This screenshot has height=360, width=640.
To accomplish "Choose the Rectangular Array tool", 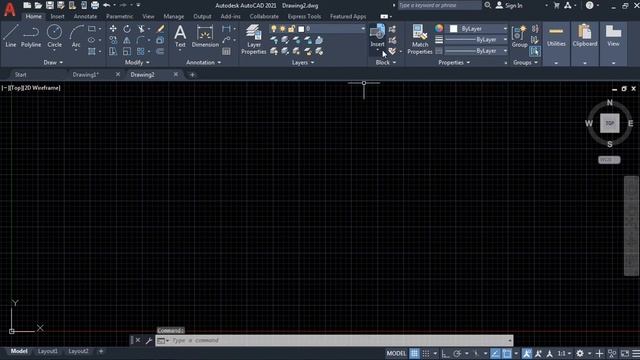I will [x=141, y=51].
